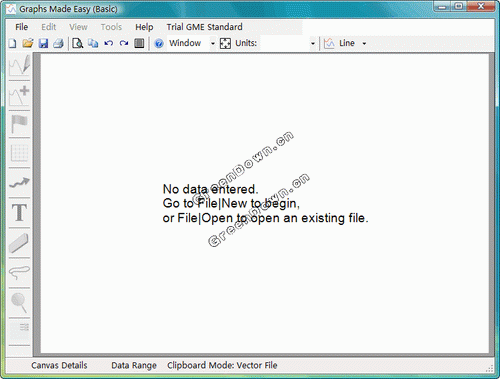Undo the last action

click(x=108, y=43)
